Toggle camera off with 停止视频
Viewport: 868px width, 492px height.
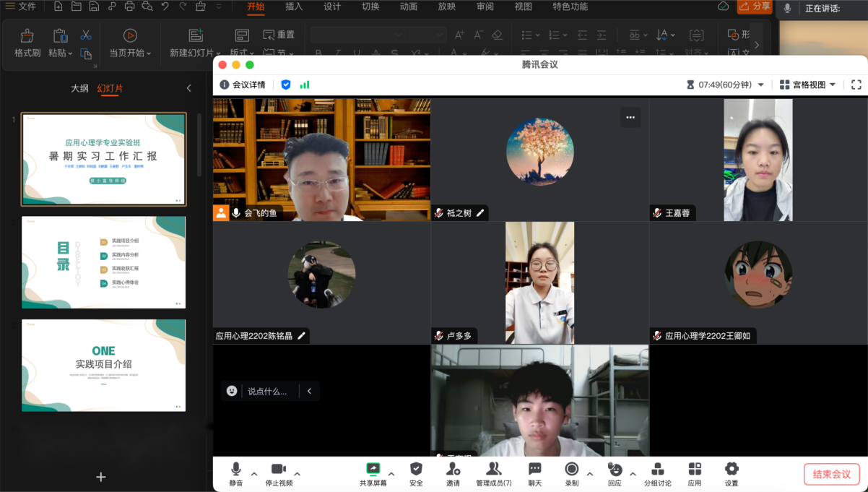click(x=279, y=474)
